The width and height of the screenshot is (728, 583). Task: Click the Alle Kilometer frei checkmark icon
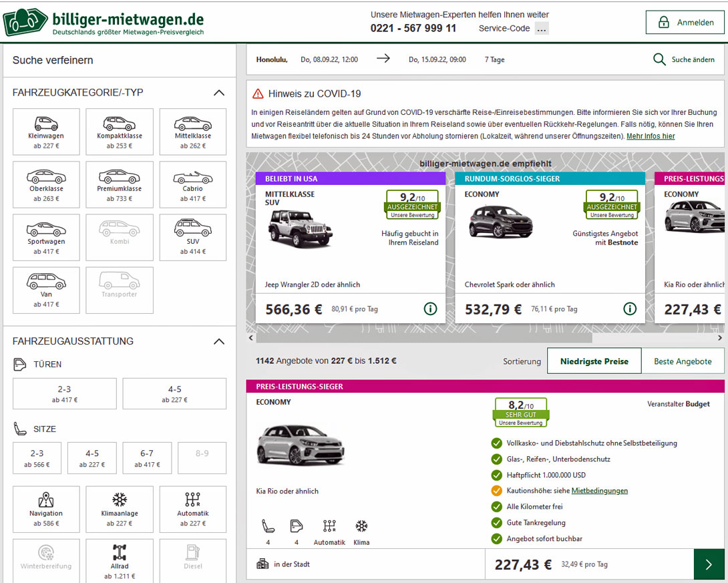pyautogui.click(x=496, y=506)
